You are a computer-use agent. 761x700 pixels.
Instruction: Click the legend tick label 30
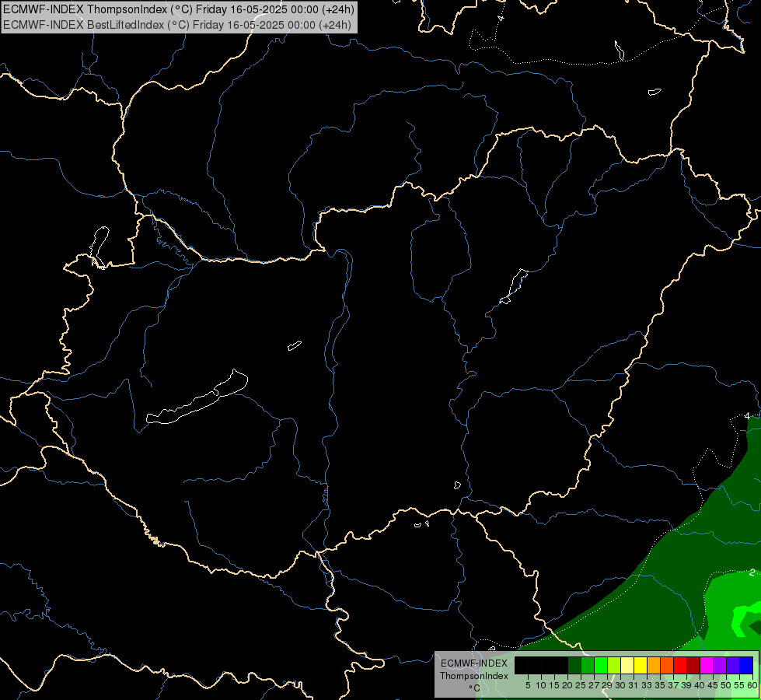tap(620, 685)
